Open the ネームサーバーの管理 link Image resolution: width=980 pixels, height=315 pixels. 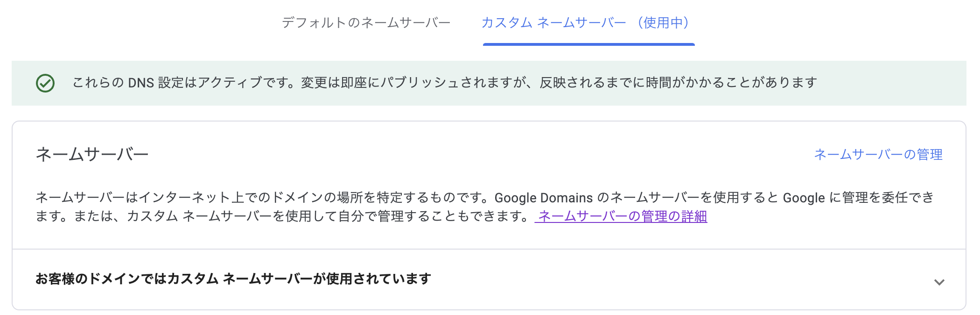tap(878, 154)
